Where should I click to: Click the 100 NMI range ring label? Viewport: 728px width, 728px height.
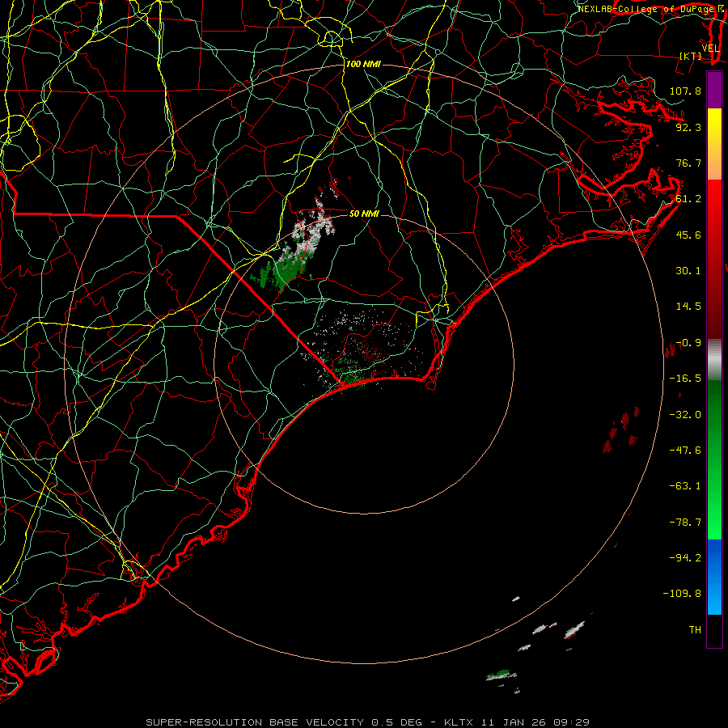[363, 64]
